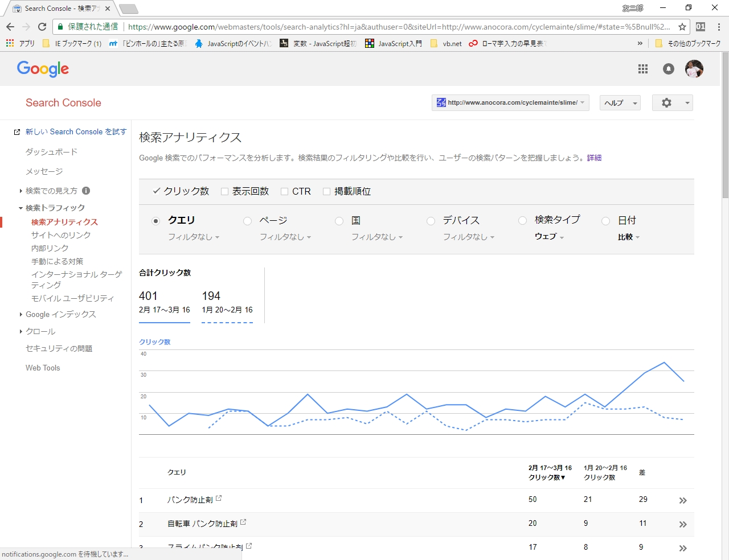Open Google notifications bell
The image size is (729, 560).
click(669, 69)
